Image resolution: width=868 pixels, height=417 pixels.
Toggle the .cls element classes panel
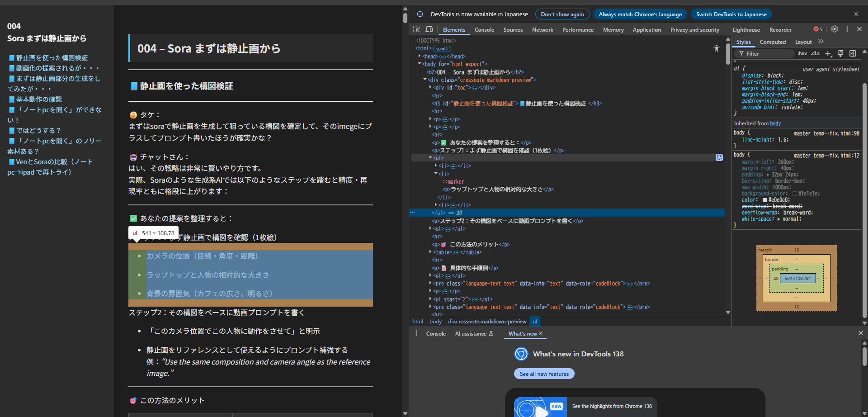pos(815,53)
